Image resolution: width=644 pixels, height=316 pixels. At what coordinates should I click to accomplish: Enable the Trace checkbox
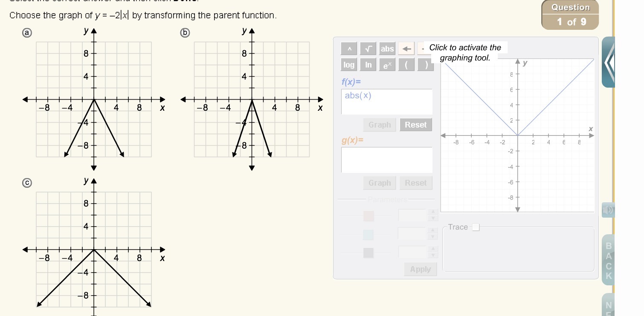476,227
